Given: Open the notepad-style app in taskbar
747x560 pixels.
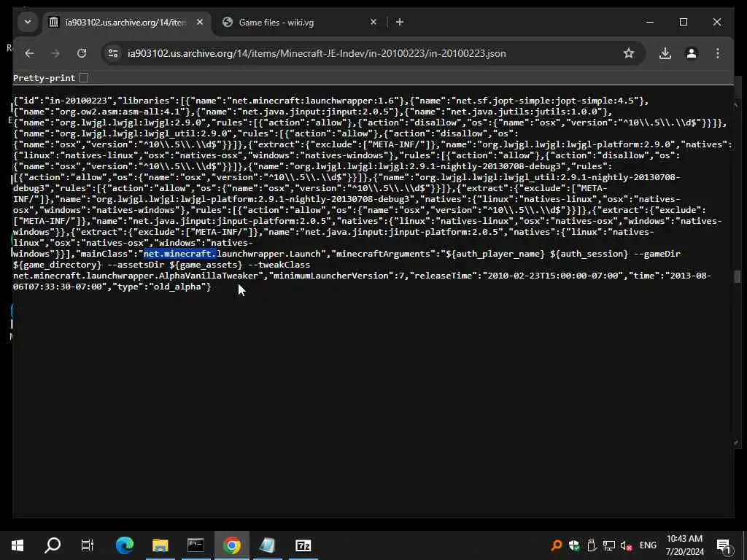Looking at the screenshot, I should [267, 545].
